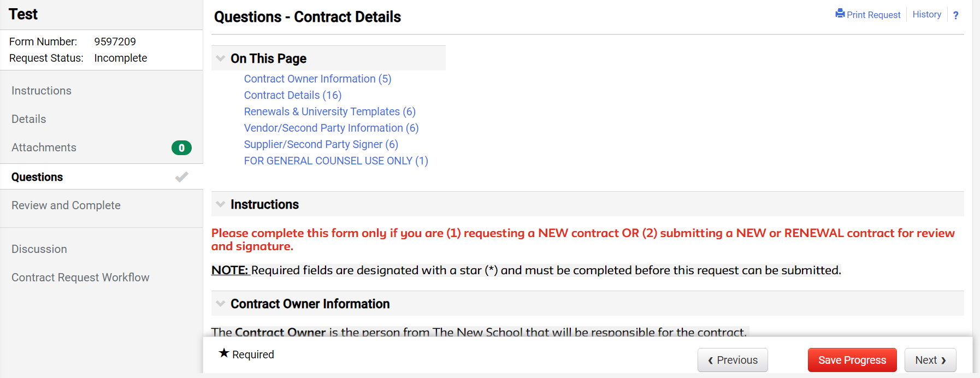This screenshot has width=980, height=378.
Task: Click the Attachments count badge
Action: point(181,147)
